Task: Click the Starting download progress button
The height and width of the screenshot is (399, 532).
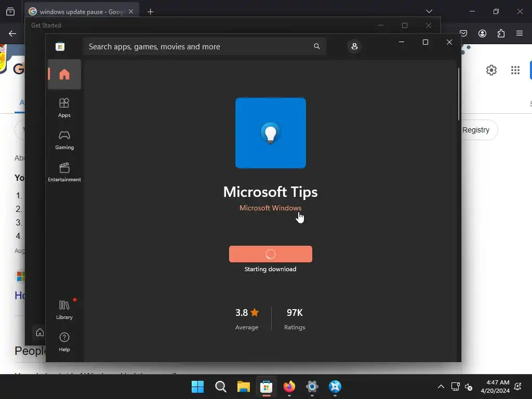Action: click(x=270, y=254)
